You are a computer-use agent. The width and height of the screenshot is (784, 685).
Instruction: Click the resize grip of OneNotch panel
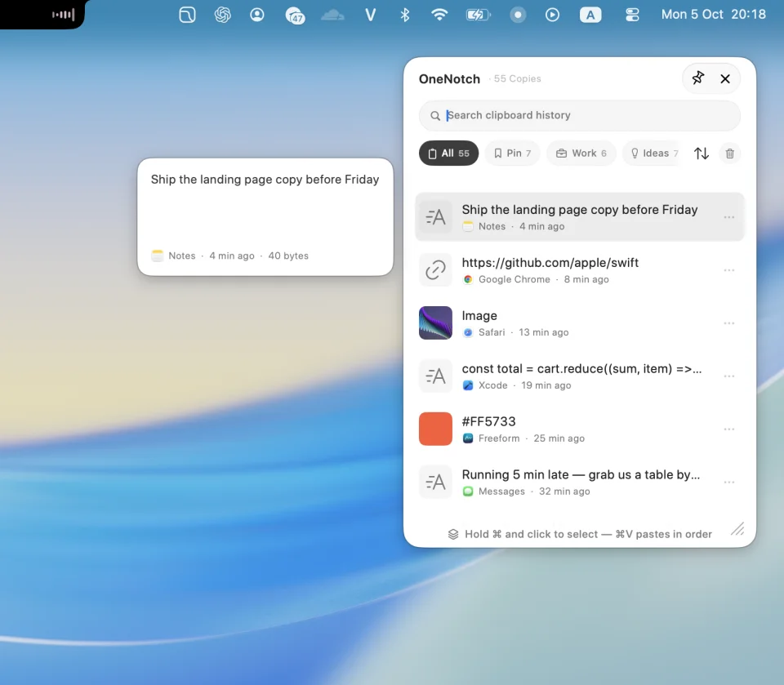(x=737, y=528)
